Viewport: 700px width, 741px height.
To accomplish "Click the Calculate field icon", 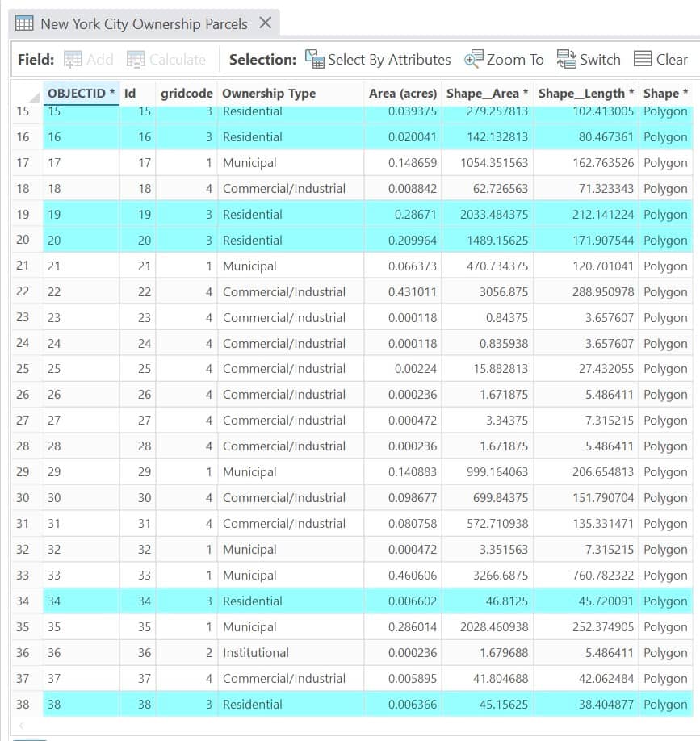I will click(x=136, y=60).
